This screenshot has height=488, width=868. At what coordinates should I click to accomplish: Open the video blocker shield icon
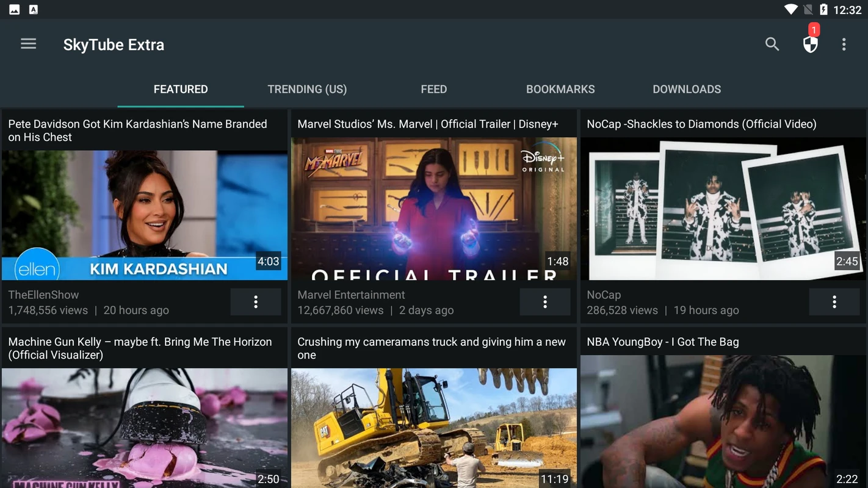809,45
